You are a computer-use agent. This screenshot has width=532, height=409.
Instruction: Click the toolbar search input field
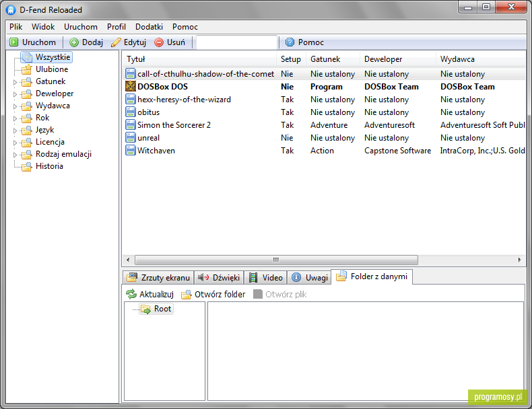coord(237,42)
